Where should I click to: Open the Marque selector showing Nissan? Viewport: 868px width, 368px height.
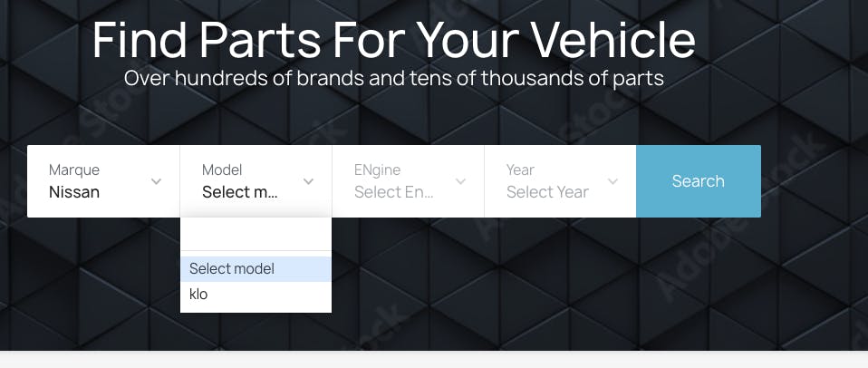(x=102, y=181)
